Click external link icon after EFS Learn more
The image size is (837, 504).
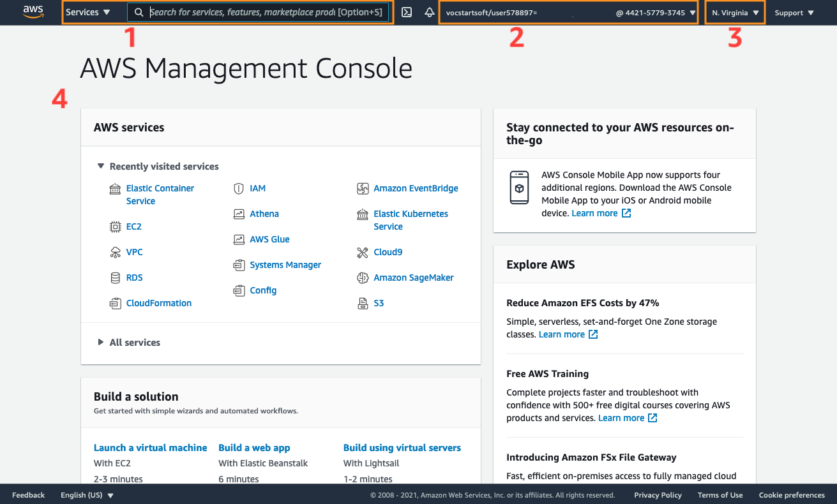tap(593, 334)
